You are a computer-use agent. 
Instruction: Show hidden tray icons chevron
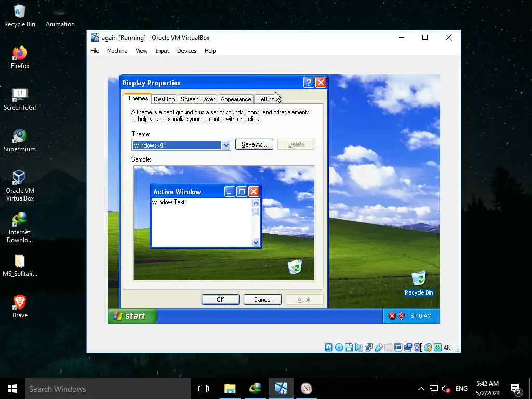click(x=421, y=389)
